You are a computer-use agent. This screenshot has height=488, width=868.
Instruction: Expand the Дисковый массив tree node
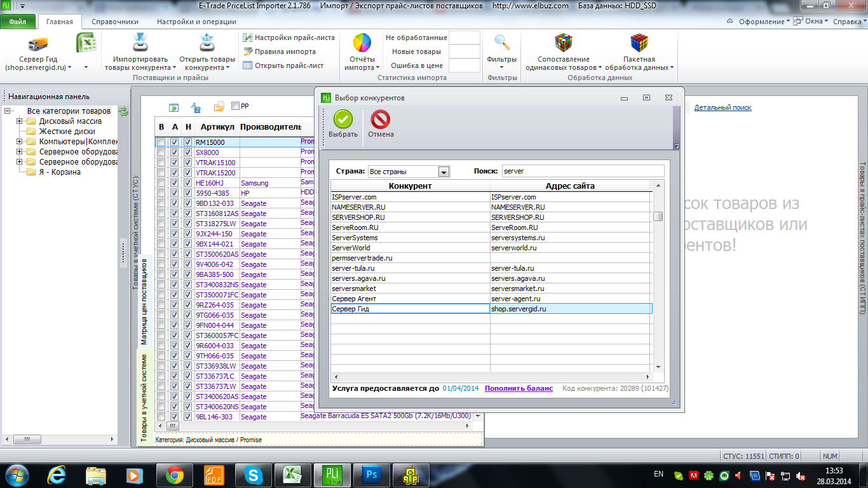coord(20,121)
